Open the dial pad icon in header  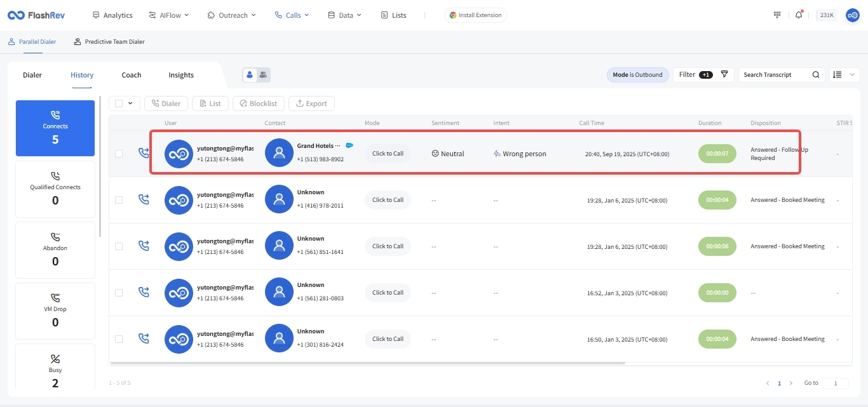pos(777,15)
